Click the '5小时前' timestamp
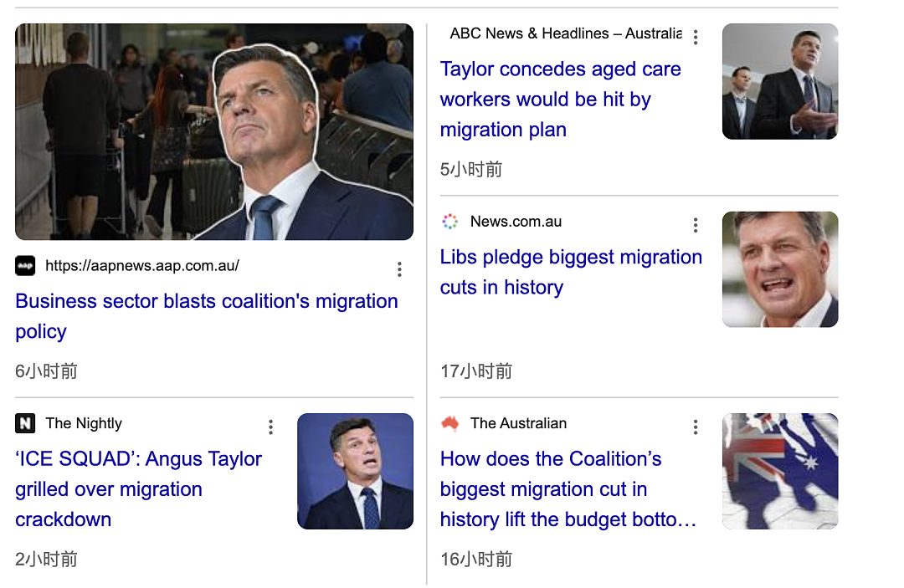The image size is (904, 588). coord(471,170)
